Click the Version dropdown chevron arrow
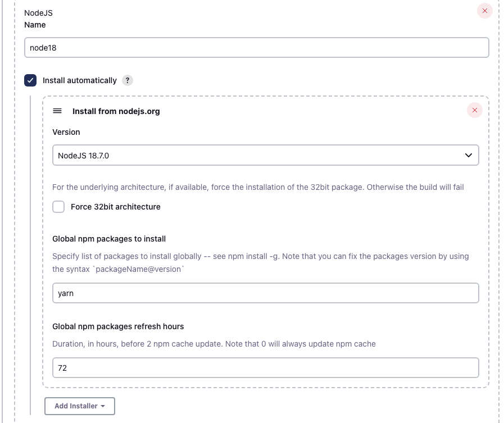The width and height of the screenshot is (504, 423). point(469,156)
